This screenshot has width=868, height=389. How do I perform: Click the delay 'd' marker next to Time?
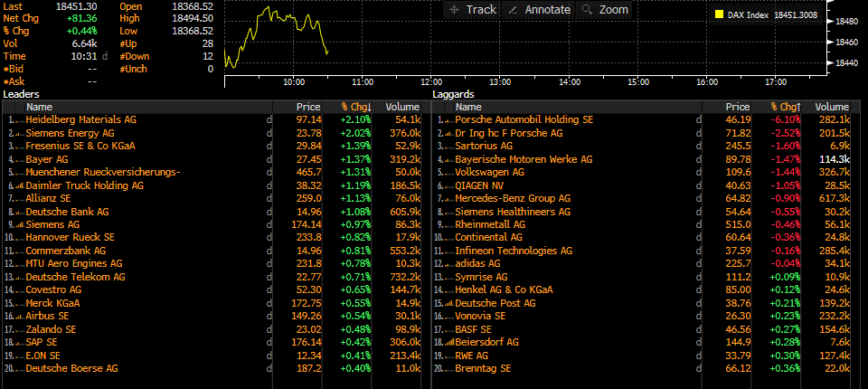point(105,56)
